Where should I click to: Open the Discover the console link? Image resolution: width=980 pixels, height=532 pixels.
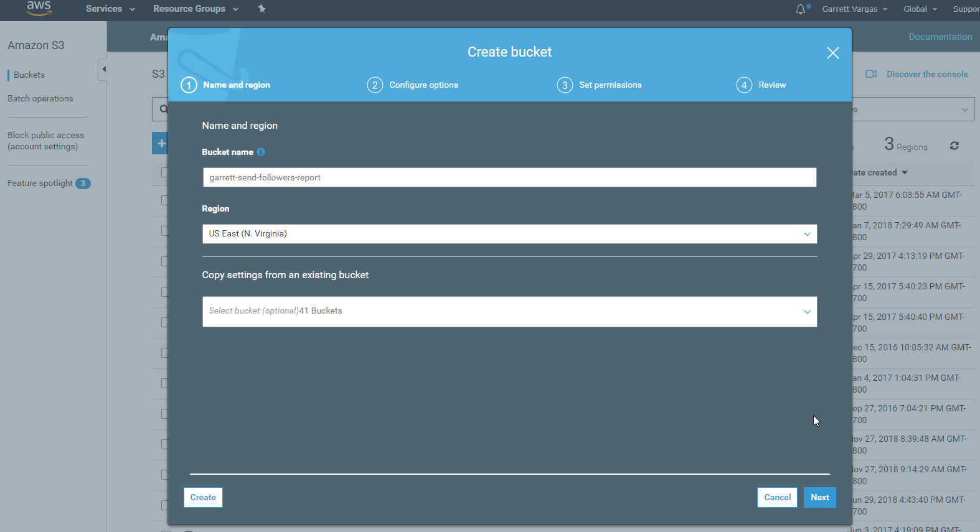pyautogui.click(x=927, y=74)
